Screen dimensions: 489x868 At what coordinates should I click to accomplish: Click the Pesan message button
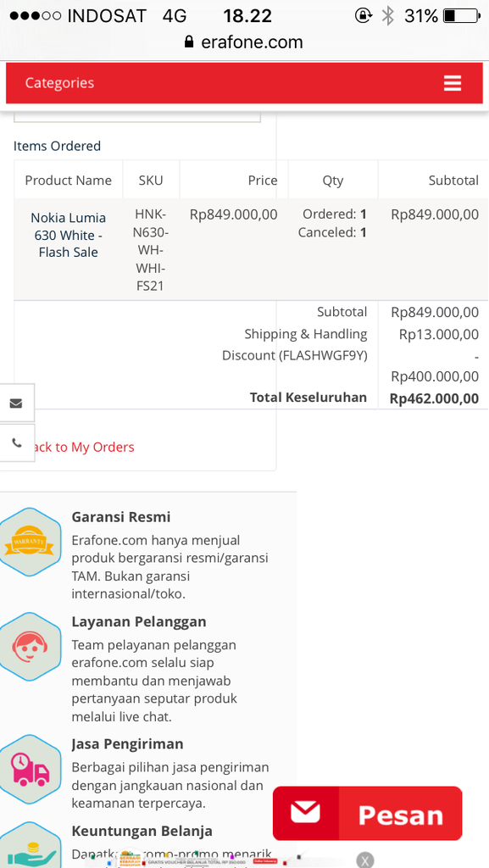(x=367, y=813)
